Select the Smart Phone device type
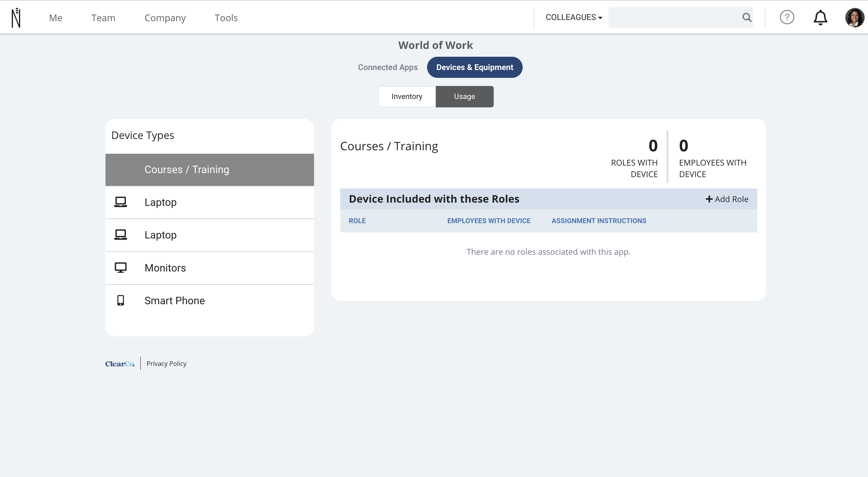The image size is (868, 477). pyautogui.click(x=209, y=301)
